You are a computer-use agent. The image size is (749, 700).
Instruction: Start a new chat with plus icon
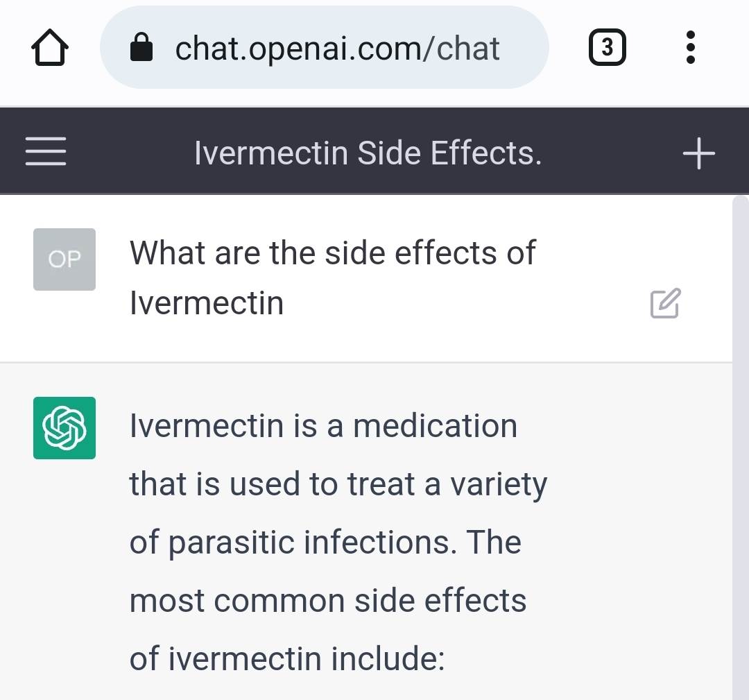698,153
